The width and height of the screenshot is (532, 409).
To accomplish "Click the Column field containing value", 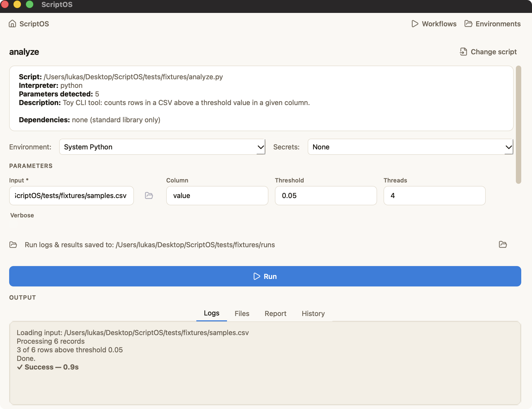I will coord(217,196).
